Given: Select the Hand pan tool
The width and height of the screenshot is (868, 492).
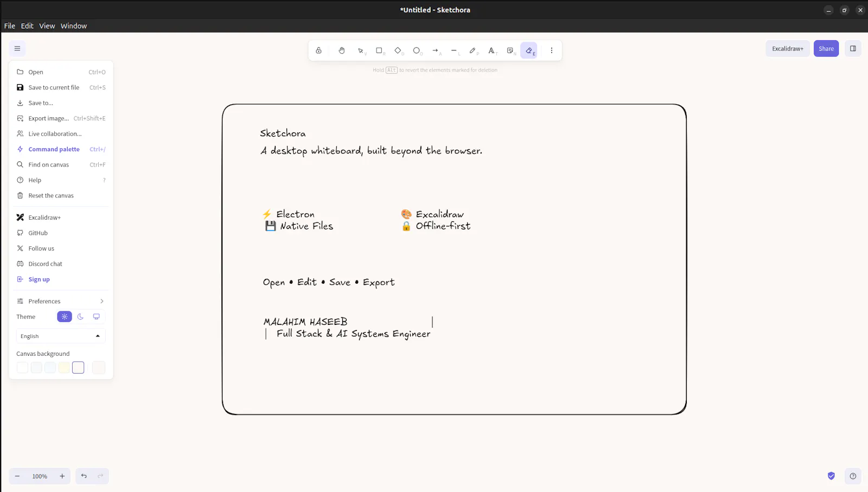Looking at the screenshot, I should tap(342, 50).
